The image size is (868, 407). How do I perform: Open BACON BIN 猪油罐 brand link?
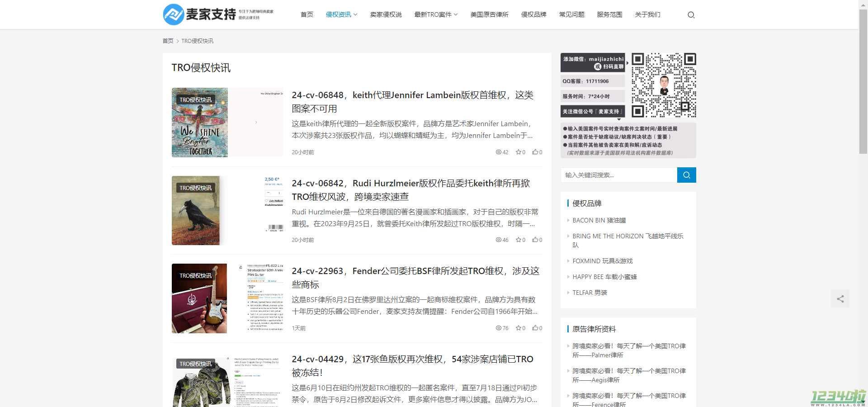pos(599,220)
